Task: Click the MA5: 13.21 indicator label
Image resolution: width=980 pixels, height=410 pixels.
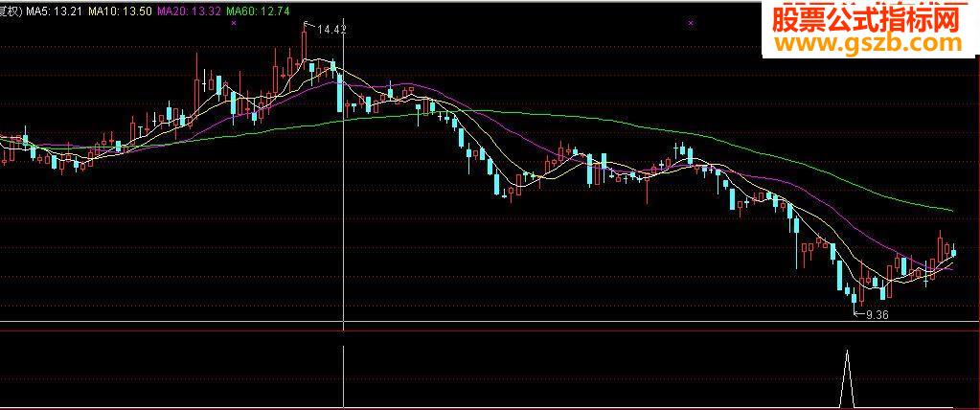Action: tap(55, 11)
